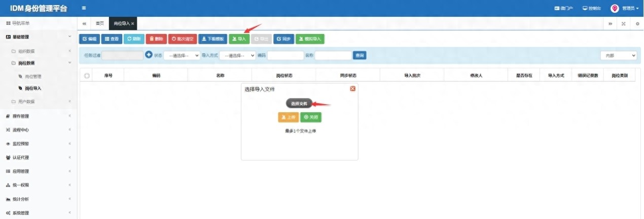Click the 选择文件 button in dialog
Screen dimensions: 644x219
[299, 104]
